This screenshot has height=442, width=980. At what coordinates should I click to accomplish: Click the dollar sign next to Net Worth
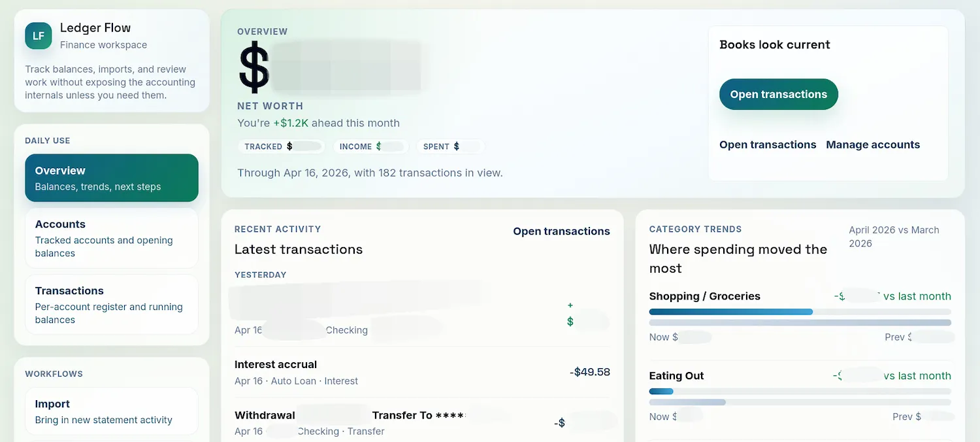255,68
